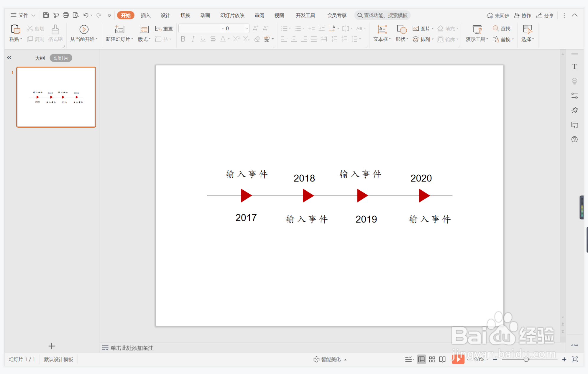Open the 形状 shapes tool
Image resolution: width=588 pixels, height=374 pixels.
[x=401, y=29]
